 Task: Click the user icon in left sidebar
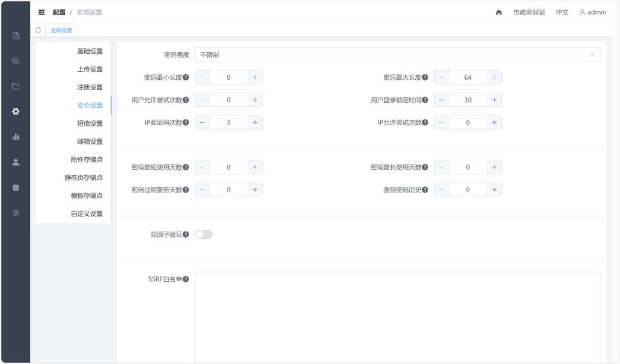(x=16, y=162)
